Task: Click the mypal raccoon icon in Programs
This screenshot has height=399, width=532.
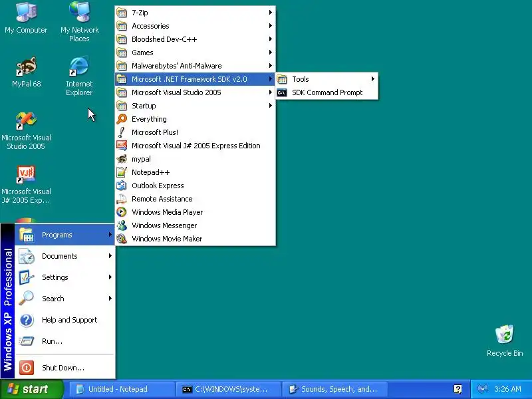Action: pos(122,159)
